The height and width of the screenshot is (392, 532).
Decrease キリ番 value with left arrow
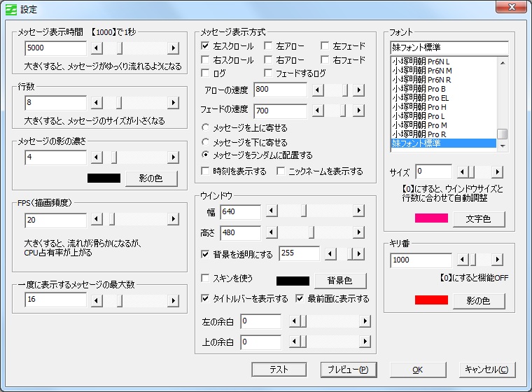[x=463, y=260]
